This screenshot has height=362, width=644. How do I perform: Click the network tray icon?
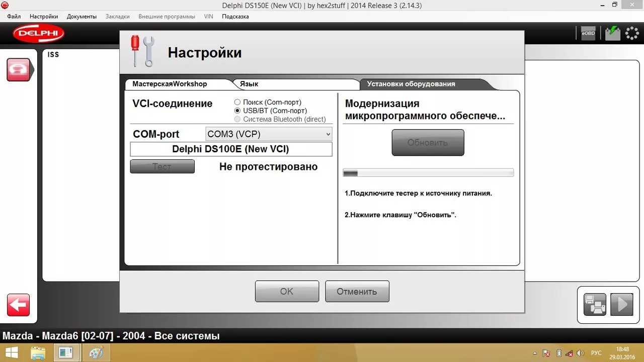pyautogui.click(x=570, y=353)
